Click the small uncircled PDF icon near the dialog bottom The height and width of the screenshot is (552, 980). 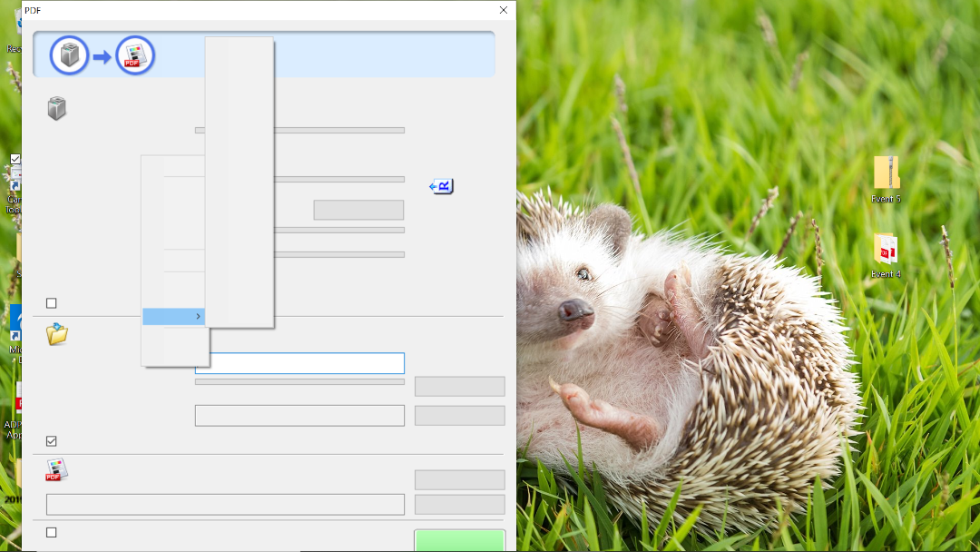[57, 469]
